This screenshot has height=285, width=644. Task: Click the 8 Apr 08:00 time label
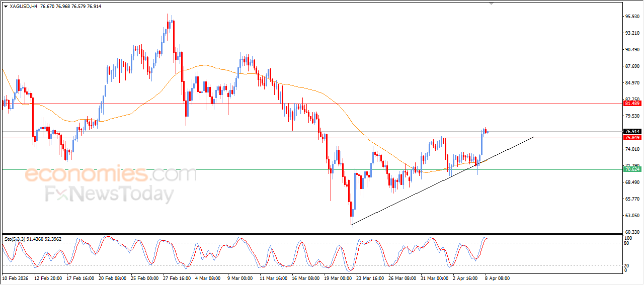point(497,277)
